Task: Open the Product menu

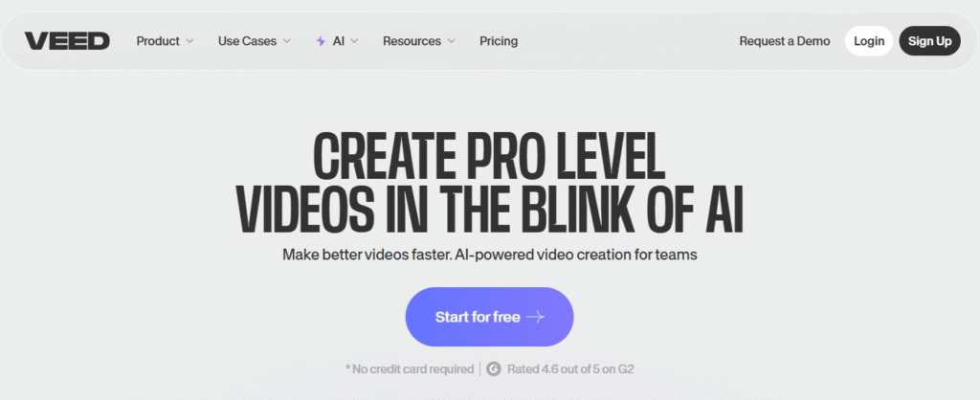Action: (158, 41)
